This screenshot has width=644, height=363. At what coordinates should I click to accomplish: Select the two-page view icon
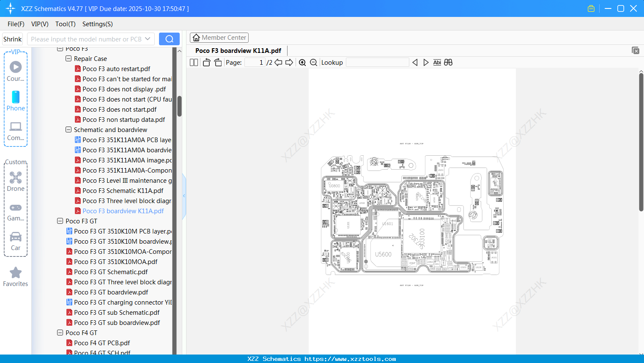click(x=193, y=62)
